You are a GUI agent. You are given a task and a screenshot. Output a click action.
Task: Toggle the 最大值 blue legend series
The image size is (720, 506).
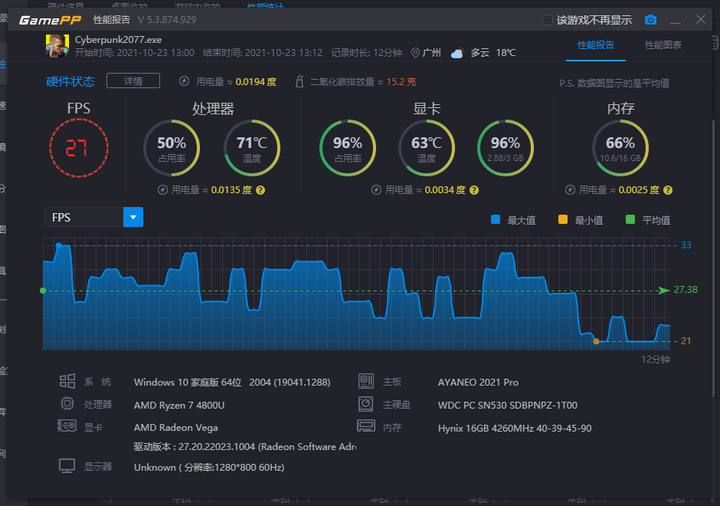(495, 219)
